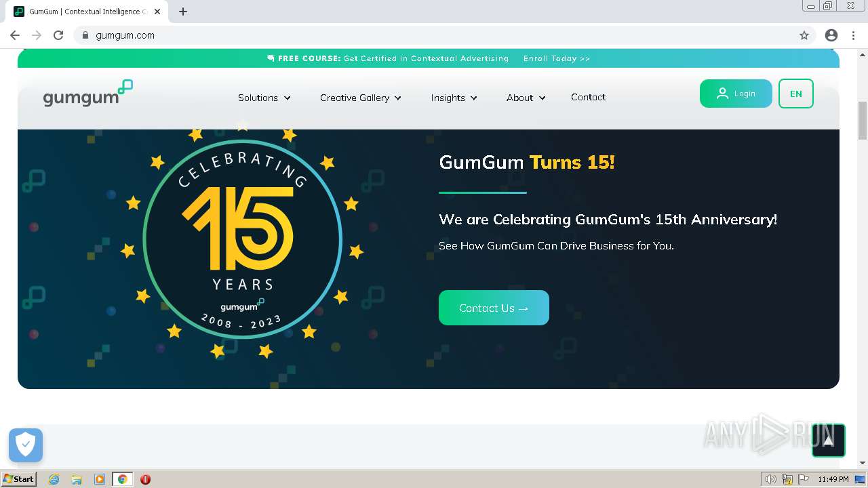868x488 pixels.
Task: Click the red stop-sign taskbar icon
Action: click(x=145, y=479)
